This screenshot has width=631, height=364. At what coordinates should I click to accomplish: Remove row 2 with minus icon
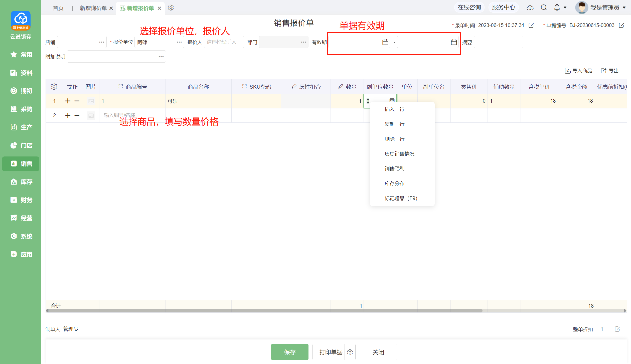[77, 115]
